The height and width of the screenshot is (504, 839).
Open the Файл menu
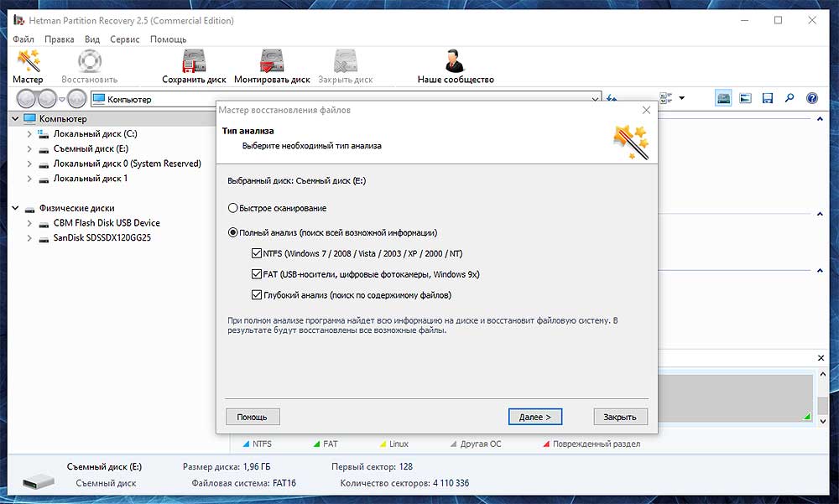(x=23, y=39)
